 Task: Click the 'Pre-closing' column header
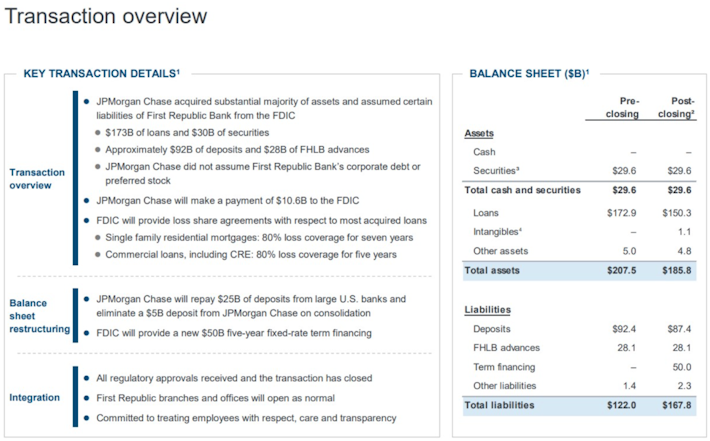click(x=622, y=107)
